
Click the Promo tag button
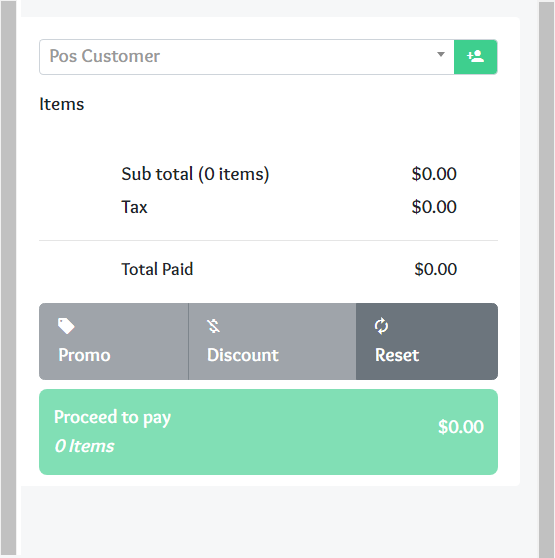point(113,341)
